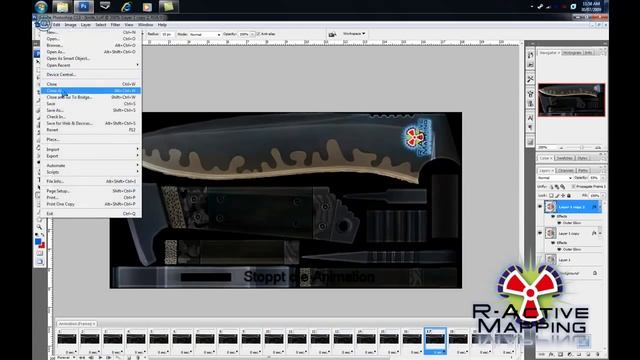
Task: Choose Save for Web & Devices
Action: pos(91,123)
